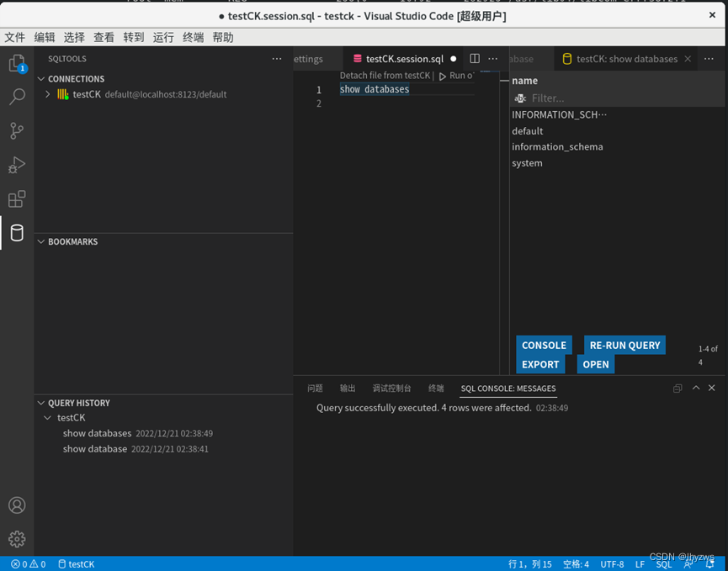The width and height of the screenshot is (728, 571).
Task: Open the 帮助 menu
Action: (x=223, y=38)
